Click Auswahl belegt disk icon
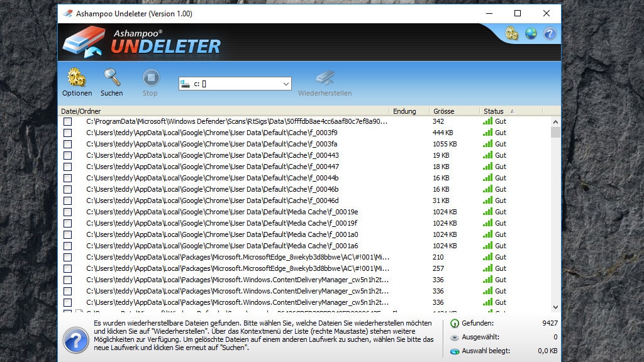Image resolution: width=644 pixels, height=362 pixels. coord(455,351)
